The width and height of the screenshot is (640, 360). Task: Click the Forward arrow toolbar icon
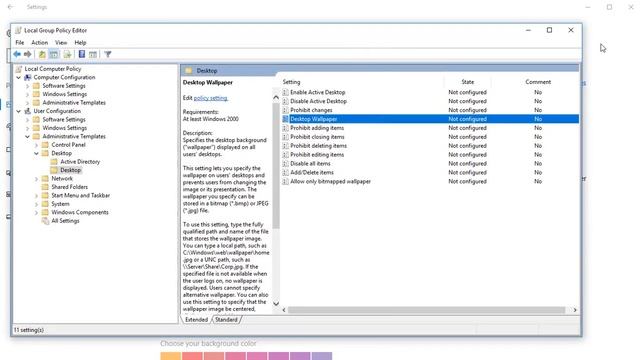coord(27,54)
